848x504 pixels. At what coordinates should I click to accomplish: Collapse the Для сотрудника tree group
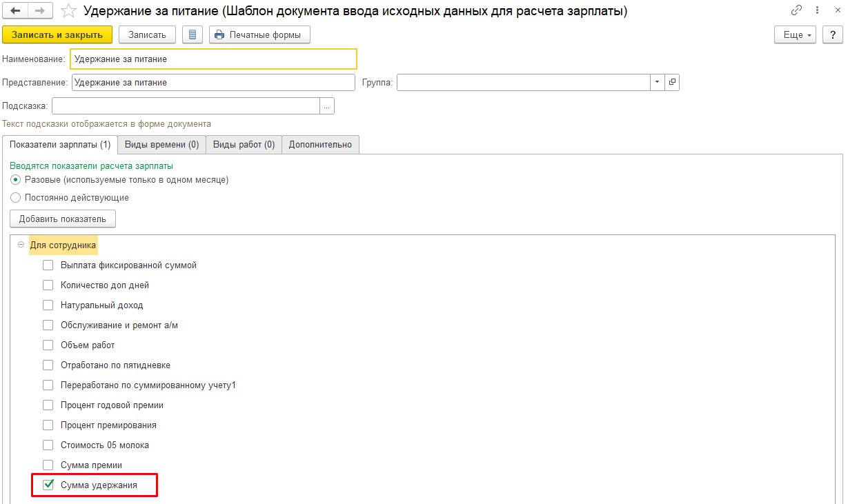pos(21,245)
